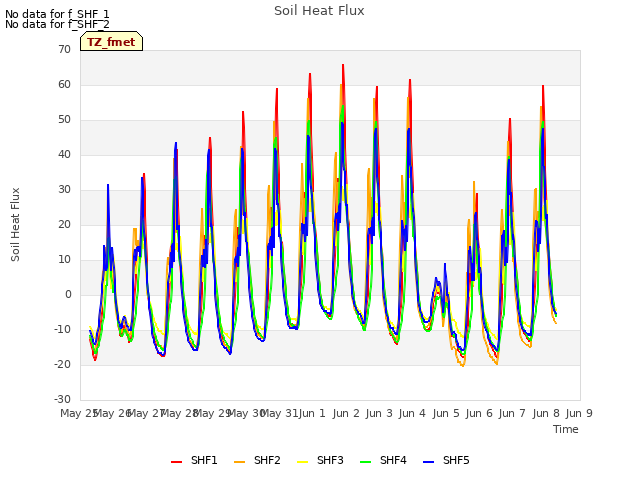This screenshot has height=480, width=640.
Task: Click the Jun 4 x-axis tick label
Action: (x=412, y=413)
